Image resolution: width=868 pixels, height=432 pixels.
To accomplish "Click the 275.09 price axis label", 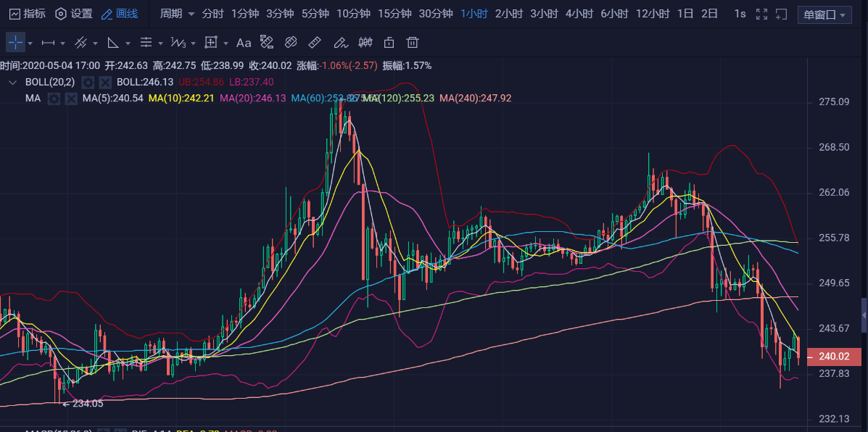I will (834, 101).
